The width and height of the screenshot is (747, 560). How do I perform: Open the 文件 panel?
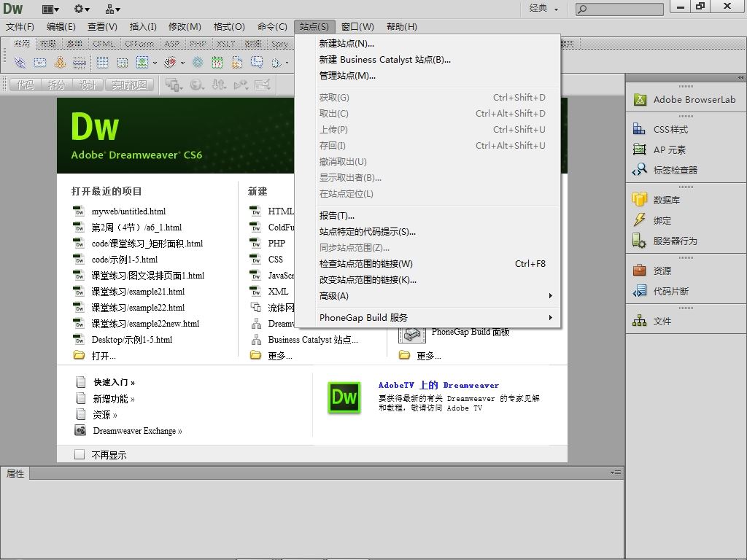click(x=651, y=321)
